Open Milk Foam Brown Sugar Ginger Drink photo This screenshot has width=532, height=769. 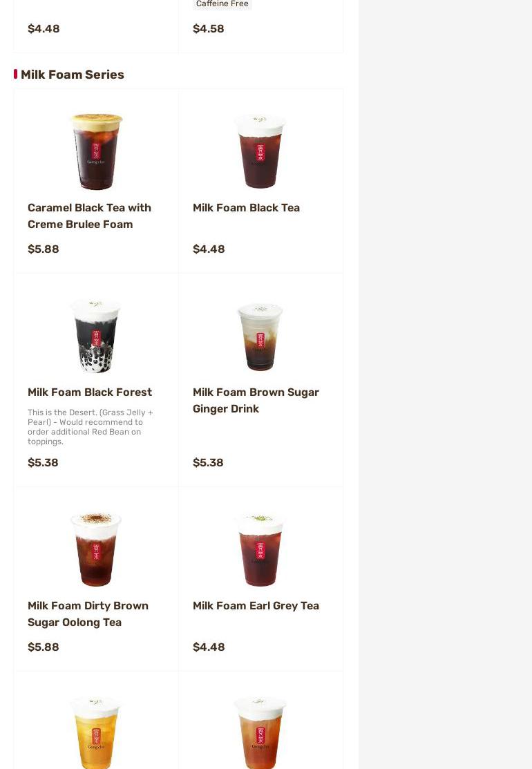pyautogui.click(x=260, y=336)
